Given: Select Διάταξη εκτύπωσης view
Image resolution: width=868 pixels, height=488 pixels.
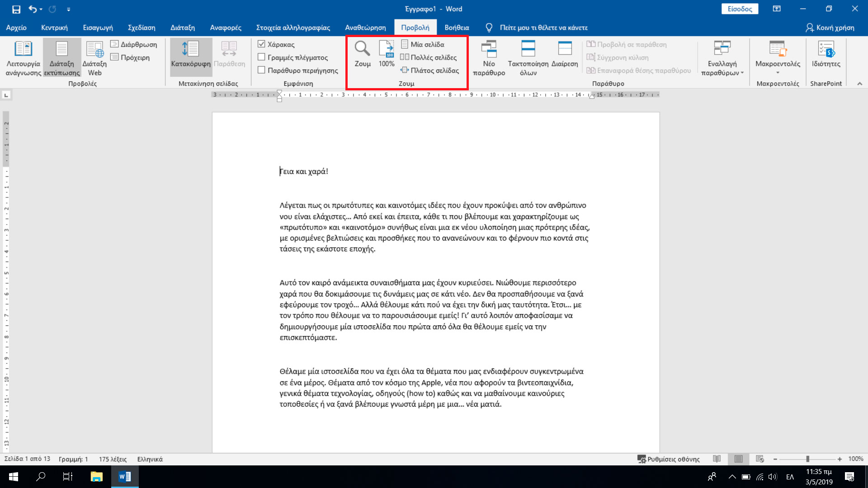Looking at the screenshot, I should pyautogui.click(x=62, y=58).
